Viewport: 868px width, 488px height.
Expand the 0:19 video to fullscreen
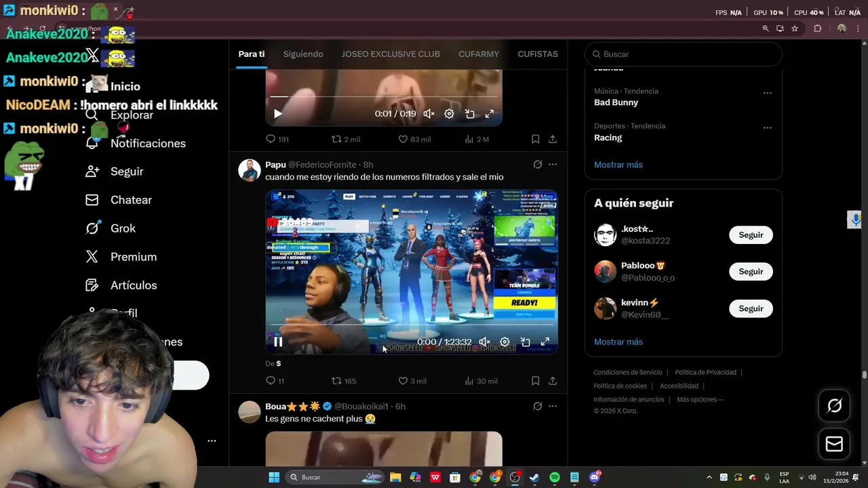pyautogui.click(x=490, y=114)
